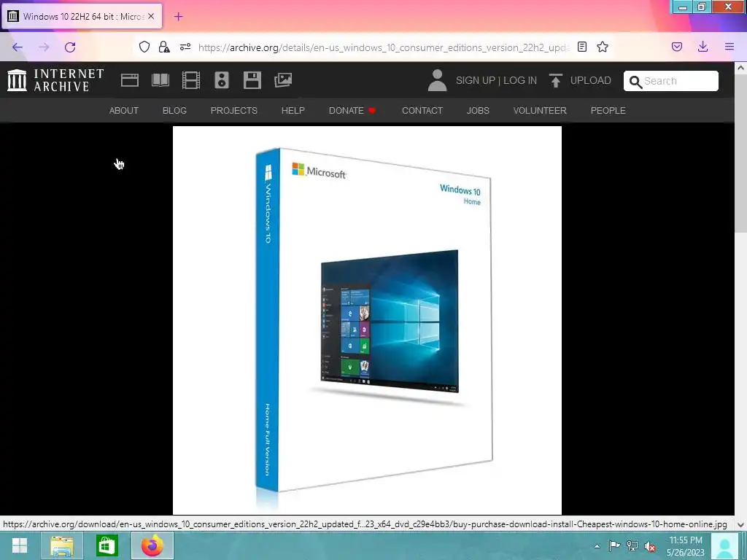Click the Action Center flag icon
747x560 pixels.
(x=615, y=545)
